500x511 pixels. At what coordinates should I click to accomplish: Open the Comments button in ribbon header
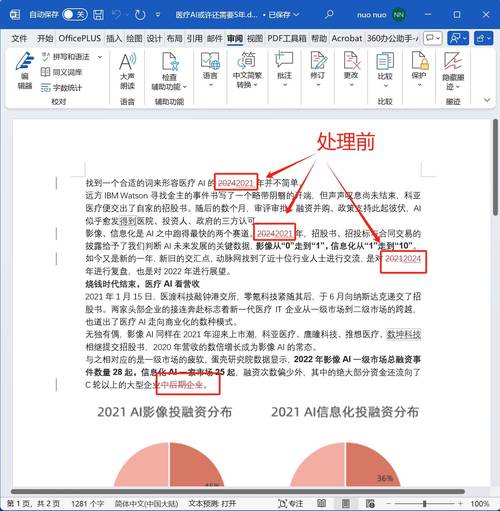click(x=433, y=38)
